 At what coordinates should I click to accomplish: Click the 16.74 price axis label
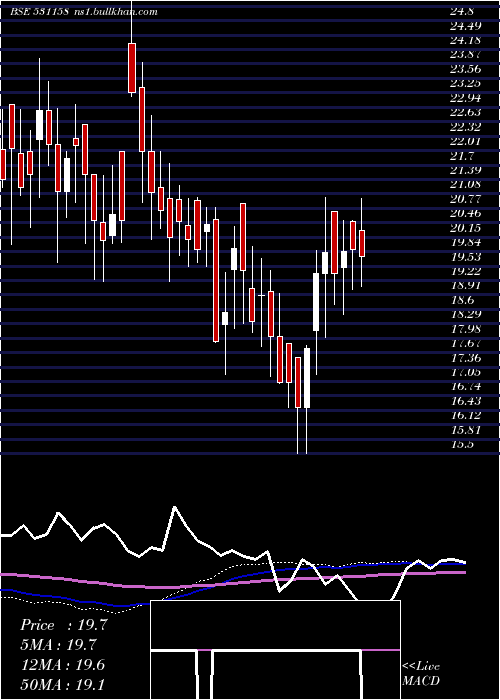465,387
